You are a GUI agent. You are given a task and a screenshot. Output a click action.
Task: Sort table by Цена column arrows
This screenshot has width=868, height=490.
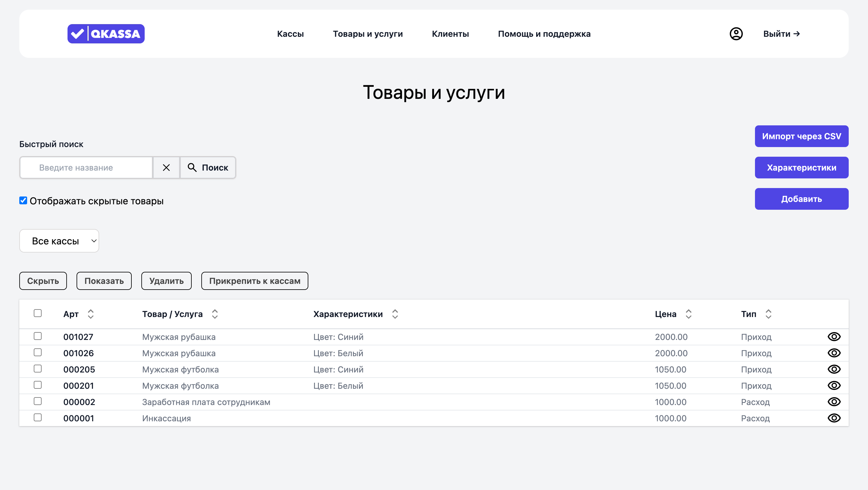coord(688,314)
